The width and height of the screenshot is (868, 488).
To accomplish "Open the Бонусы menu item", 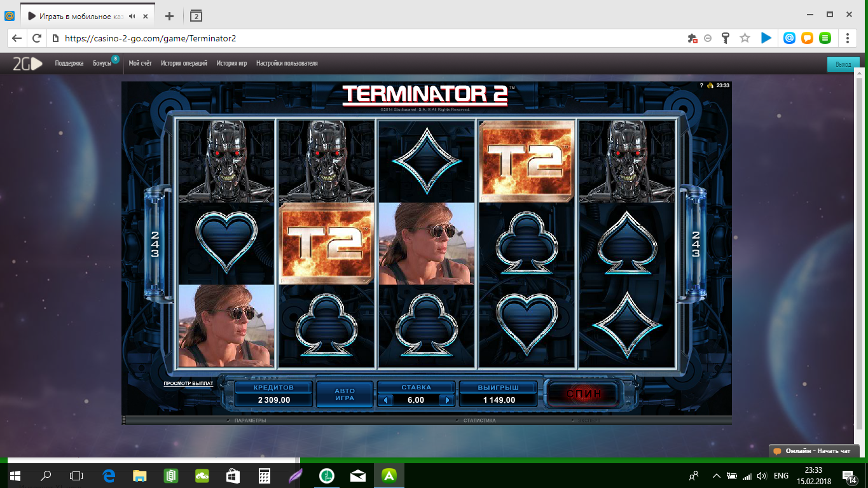I will 102,64.
